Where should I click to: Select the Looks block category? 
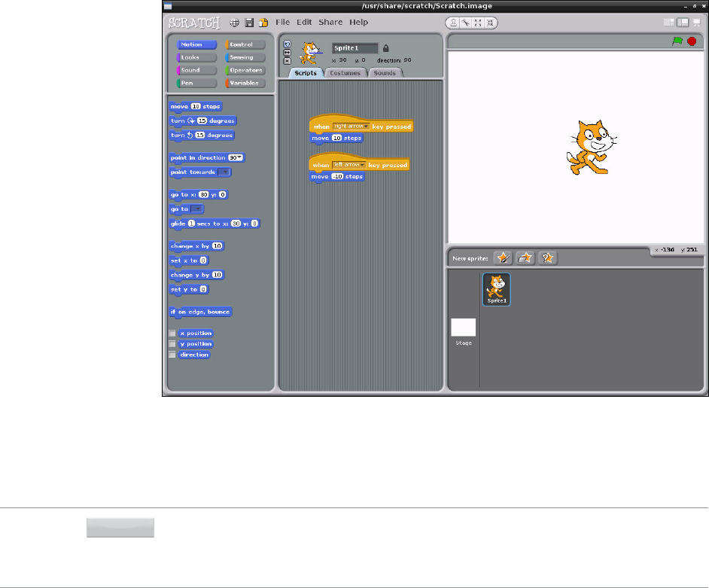(197, 57)
